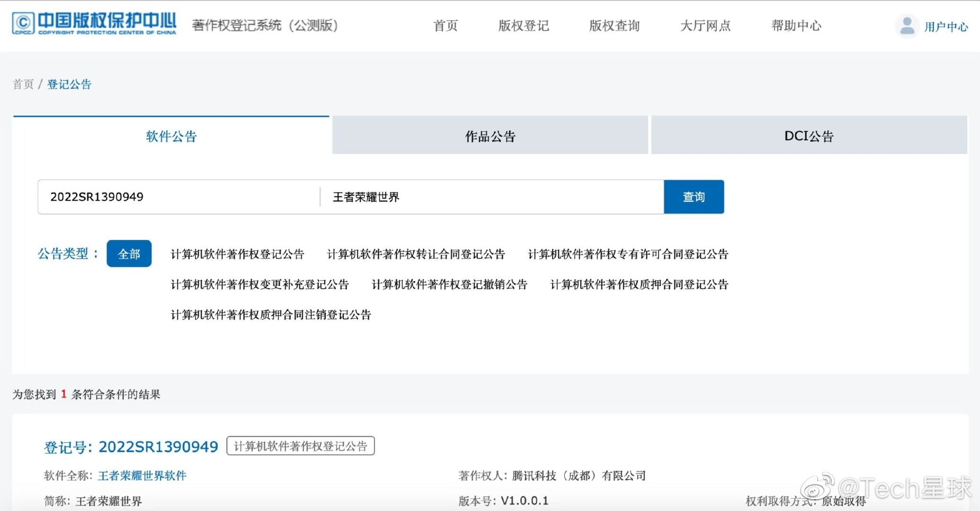Click 首页 in the breadcrumb
This screenshot has height=511, width=980.
pos(23,84)
